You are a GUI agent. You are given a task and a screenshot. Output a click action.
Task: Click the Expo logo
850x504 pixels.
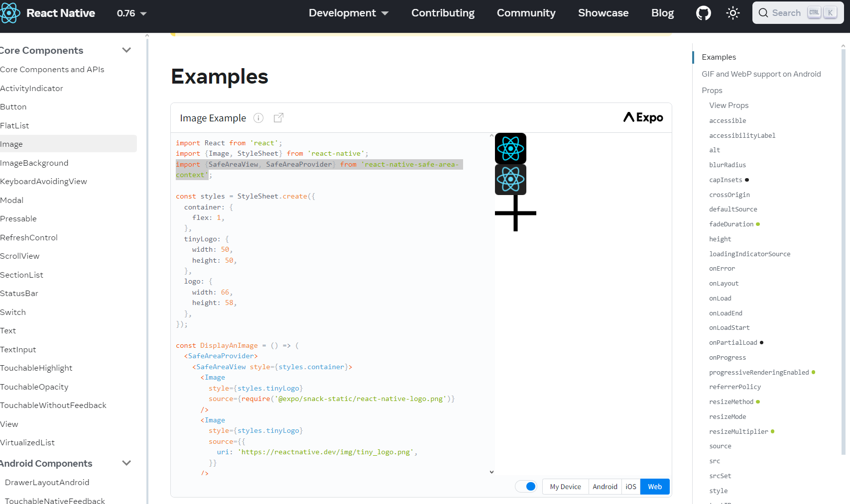pos(643,117)
